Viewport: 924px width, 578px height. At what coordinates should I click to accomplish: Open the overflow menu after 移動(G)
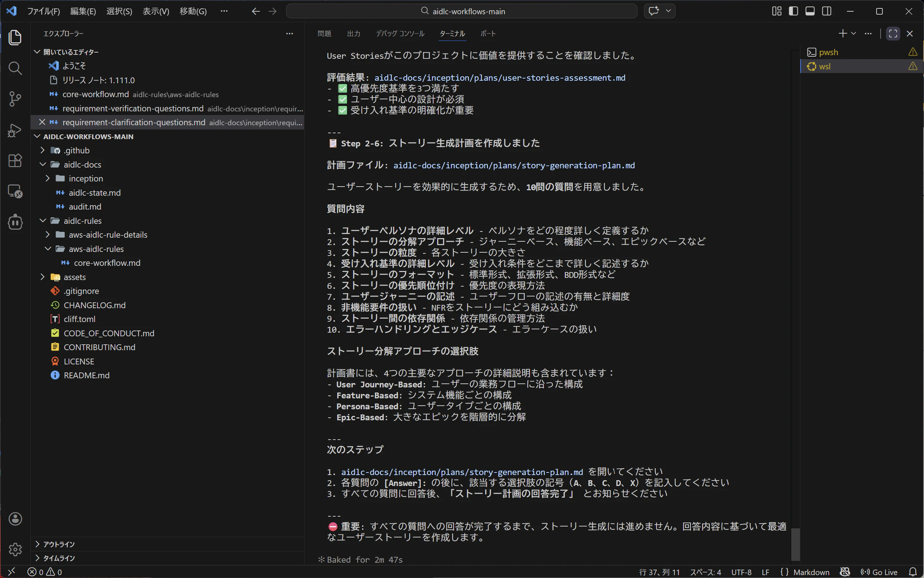[224, 11]
